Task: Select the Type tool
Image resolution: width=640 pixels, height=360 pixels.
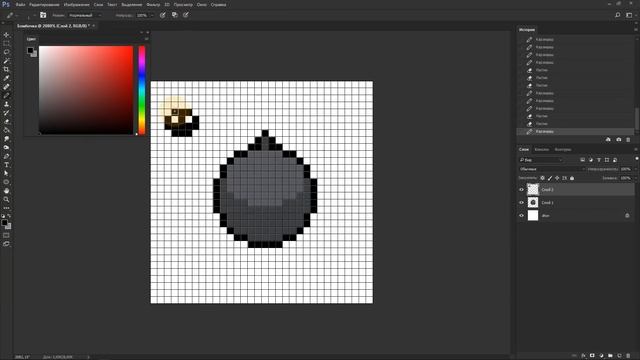Action: (6, 165)
